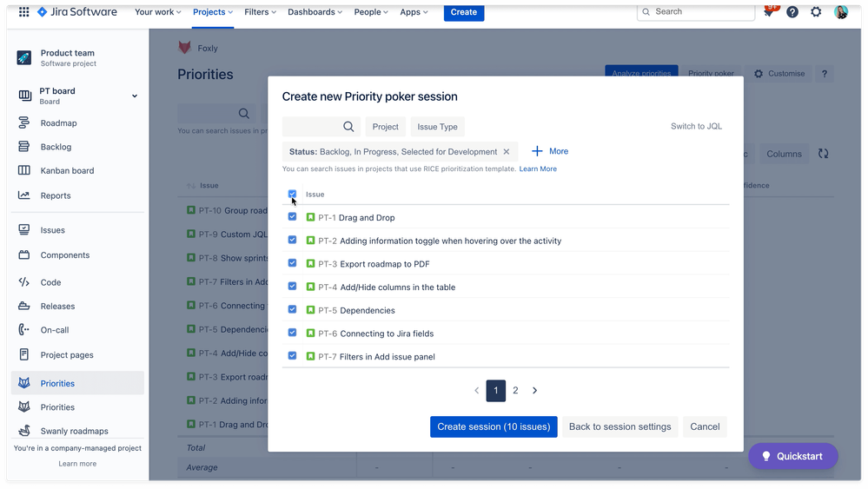Screen dimensions: 868x489
Task: Uncheck PT-2 Adding information toggle issue
Action: coord(292,240)
